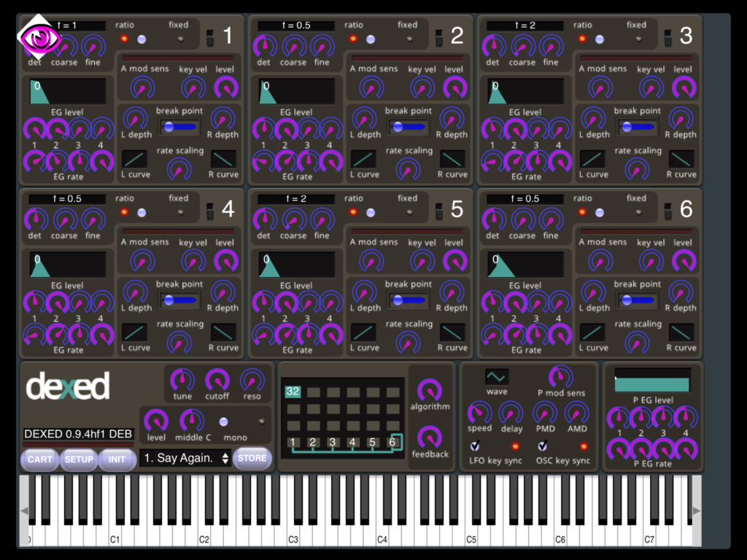The height and width of the screenshot is (560, 747).
Task: Click the master level knob
Action: click(156, 421)
